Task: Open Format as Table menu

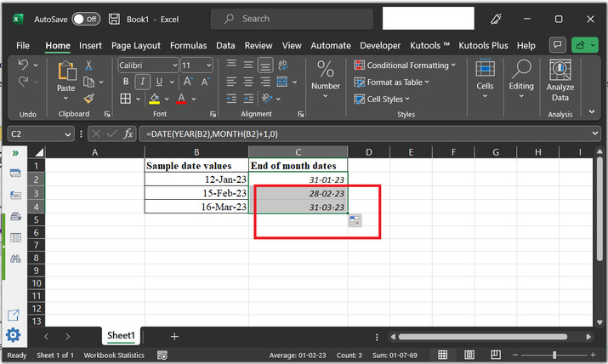Action: tap(392, 82)
